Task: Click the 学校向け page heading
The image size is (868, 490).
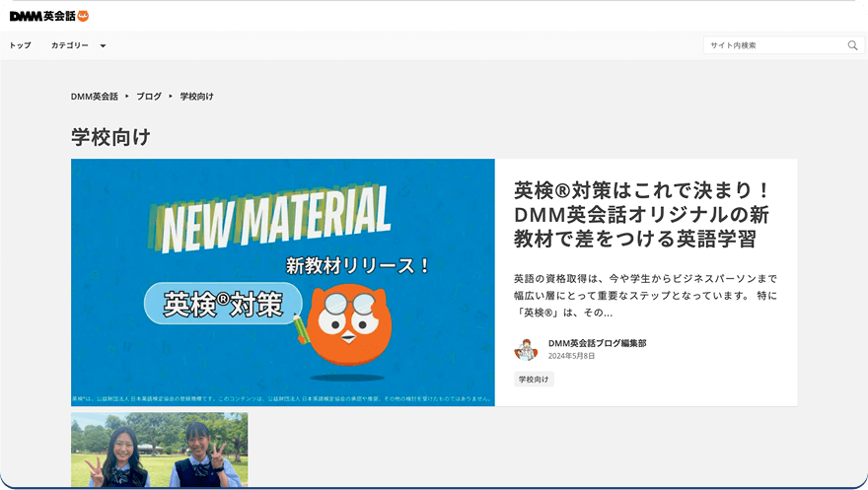Action: point(110,137)
